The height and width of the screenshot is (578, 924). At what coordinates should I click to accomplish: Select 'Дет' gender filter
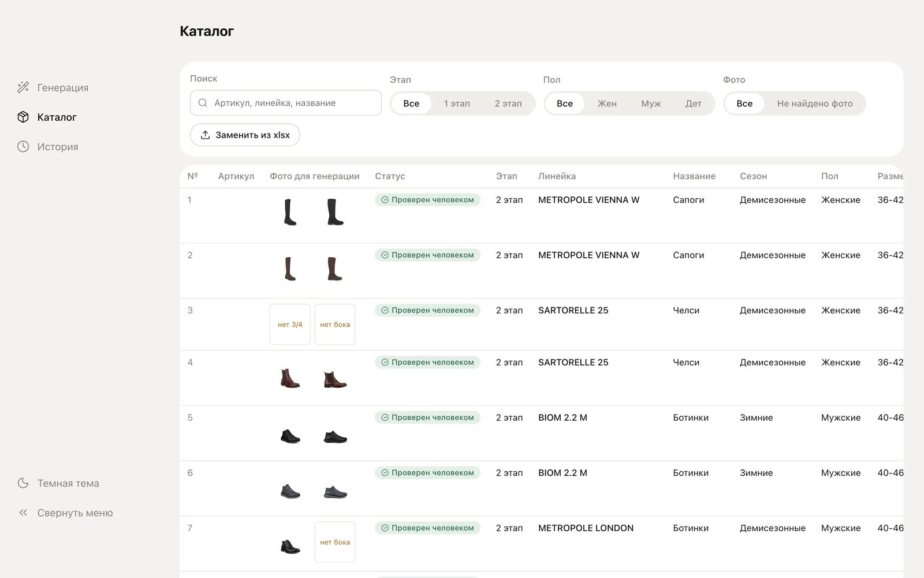(x=694, y=103)
